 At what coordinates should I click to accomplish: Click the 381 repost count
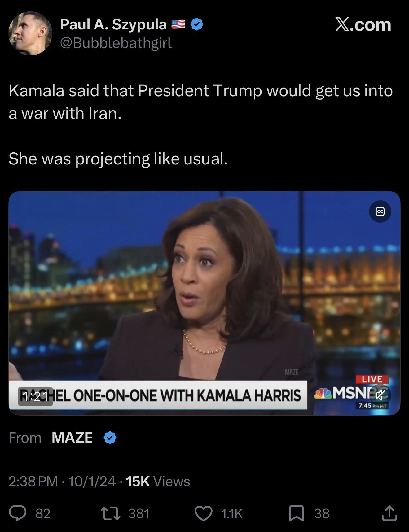coord(139,513)
